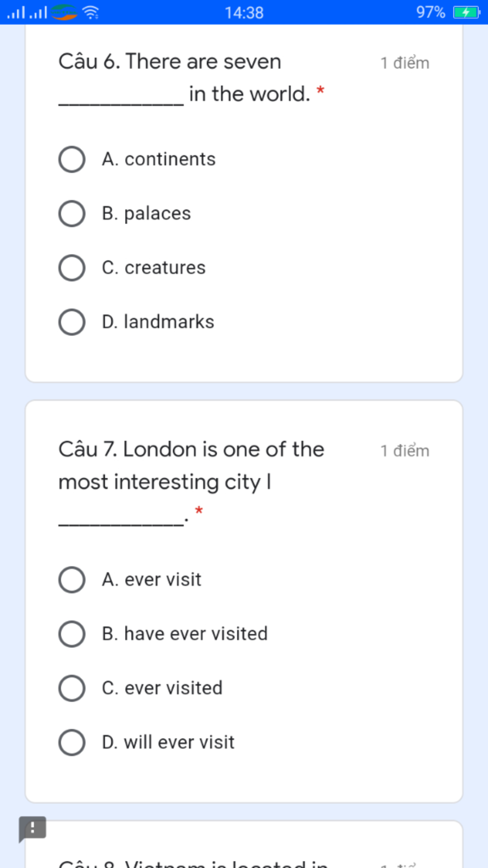This screenshot has height=868, width=488.
Task: Select radio option D. will ever visit
Action: pos(72,743)
